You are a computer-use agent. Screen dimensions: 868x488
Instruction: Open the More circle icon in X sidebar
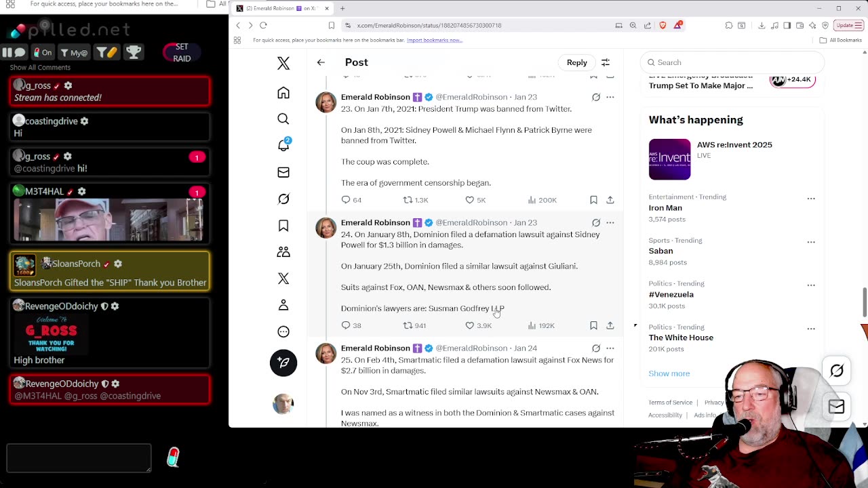click(x=283, y=331)
